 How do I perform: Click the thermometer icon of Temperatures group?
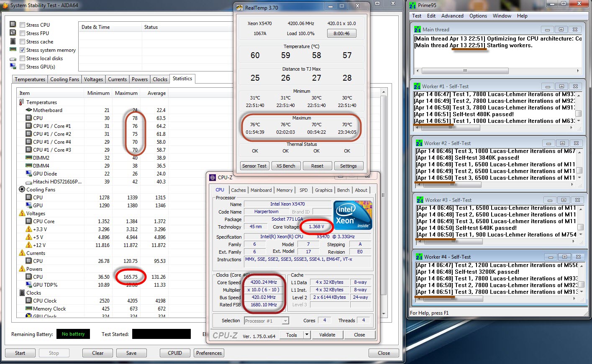pyautogui.click(x=22, y=102)
